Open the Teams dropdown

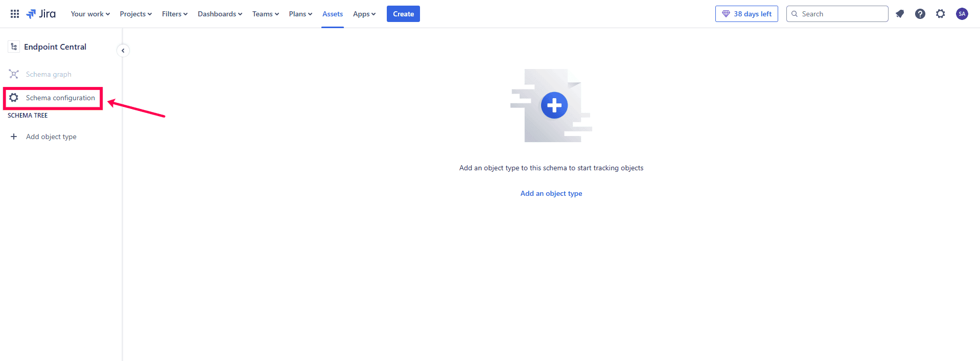click(x=266, y=14)
